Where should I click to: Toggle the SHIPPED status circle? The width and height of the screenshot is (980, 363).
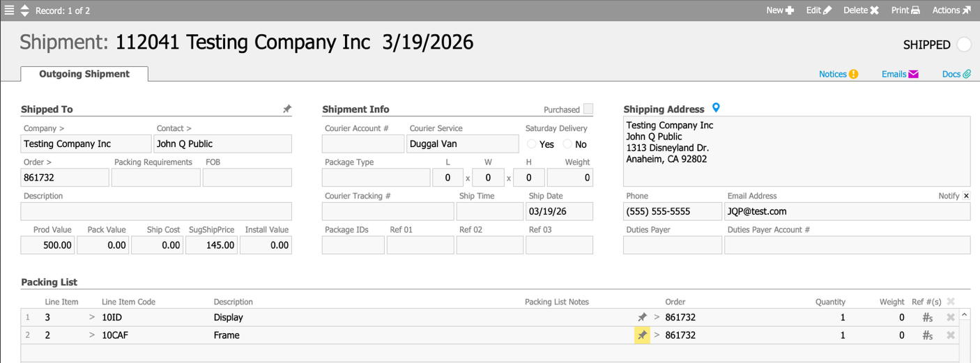963,45
